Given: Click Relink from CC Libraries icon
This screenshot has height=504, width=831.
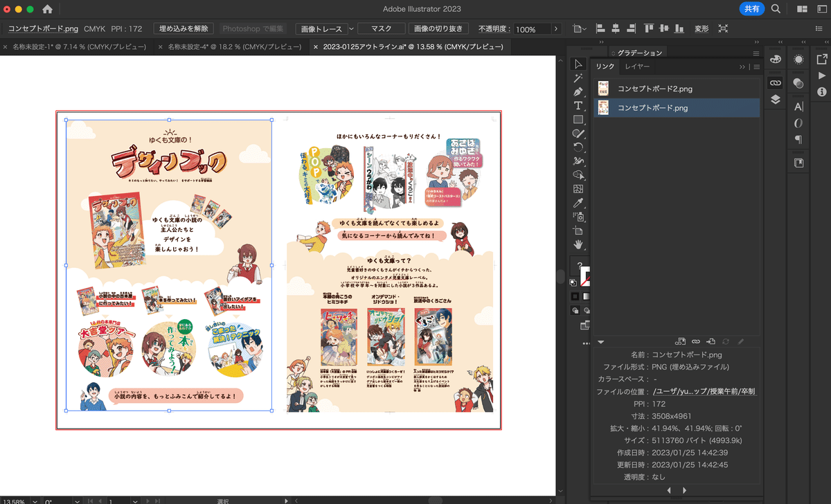Looking at the screenshot, I should point(680,341).
